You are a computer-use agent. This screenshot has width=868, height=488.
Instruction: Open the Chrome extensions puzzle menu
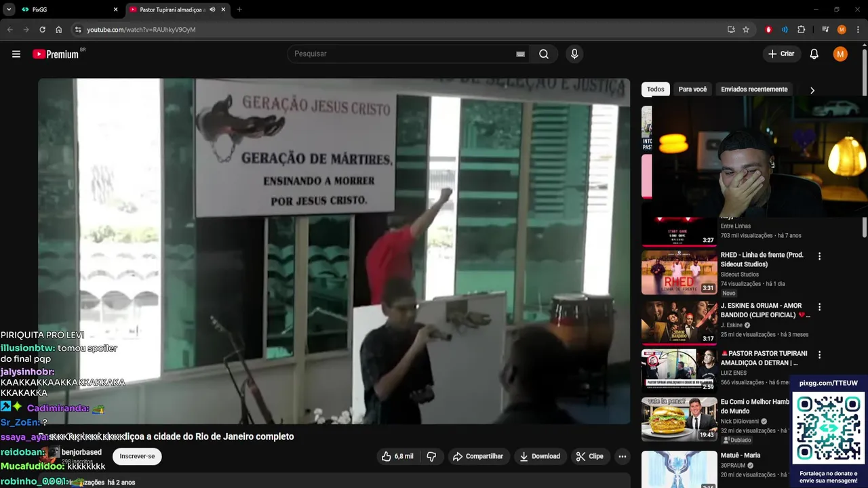tap(802, 30)
